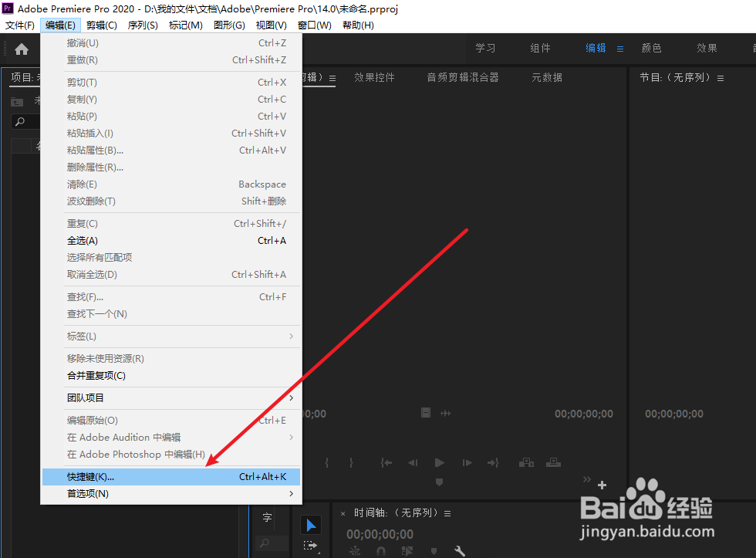Screen dimensions: 756x558
Task: Click search magnifier in project panel
Action: [x=20, y=121]
